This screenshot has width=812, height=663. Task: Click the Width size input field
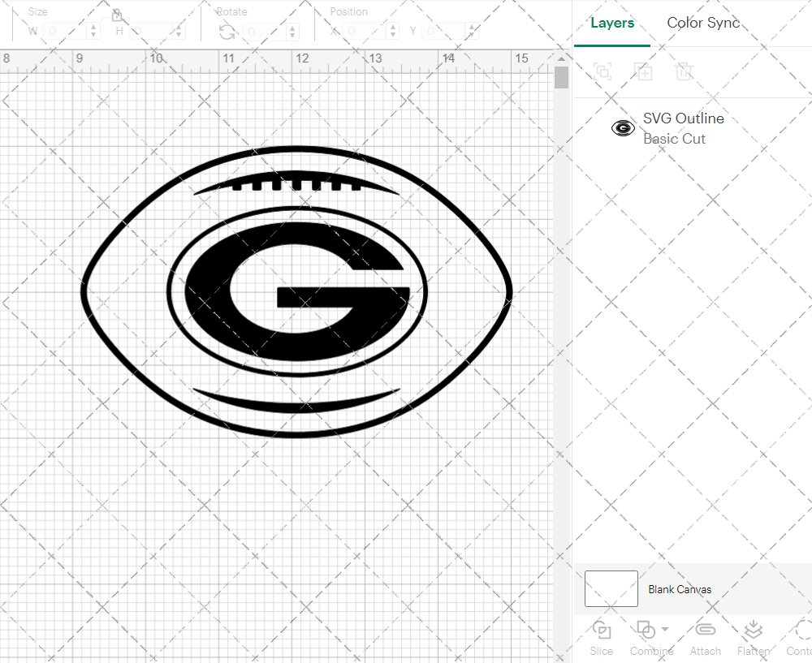(x=65, y=32)
